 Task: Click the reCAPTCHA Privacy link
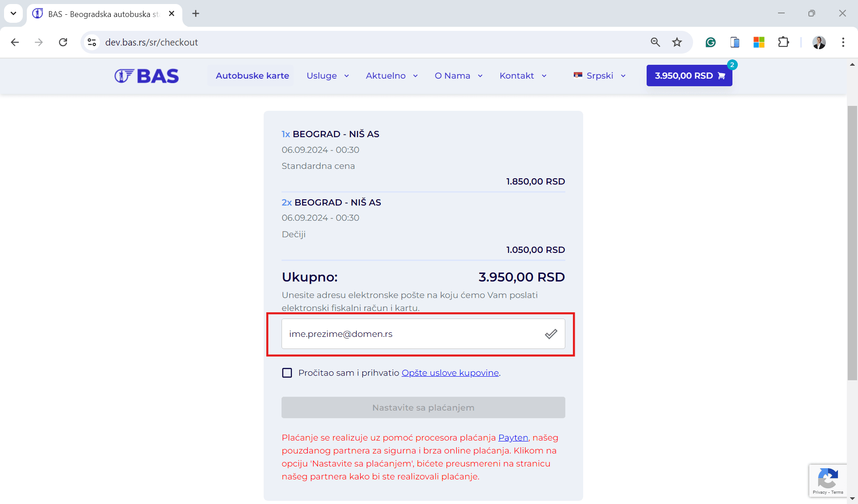point(820,492)
